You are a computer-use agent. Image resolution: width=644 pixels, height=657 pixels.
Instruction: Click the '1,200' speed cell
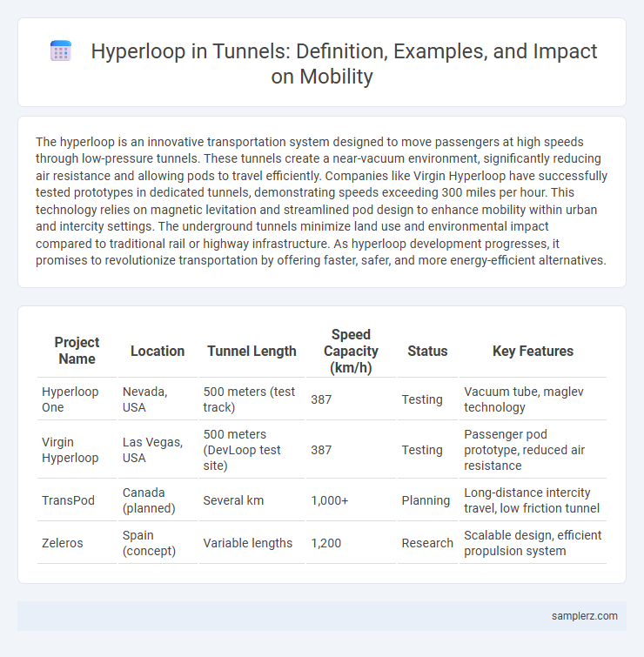coord(351,543)
